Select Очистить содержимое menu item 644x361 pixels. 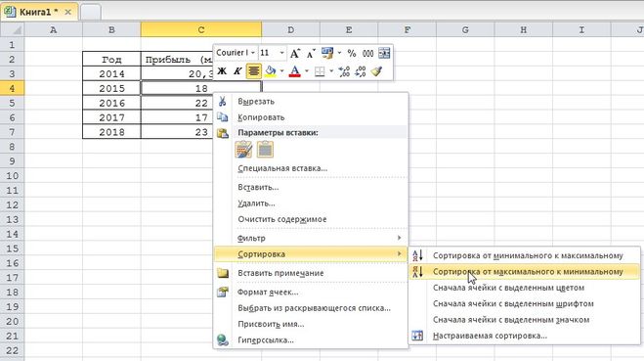[311, 219]
